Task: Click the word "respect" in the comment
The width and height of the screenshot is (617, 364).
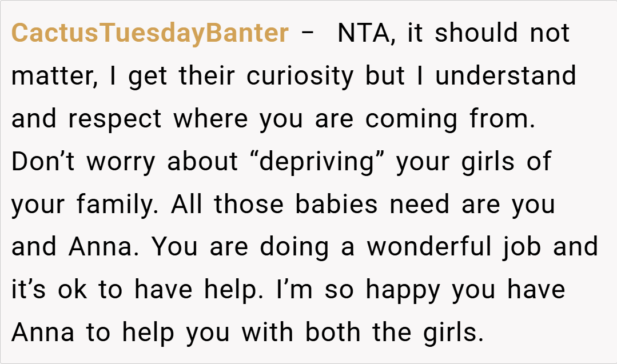Action: (116, 119)
